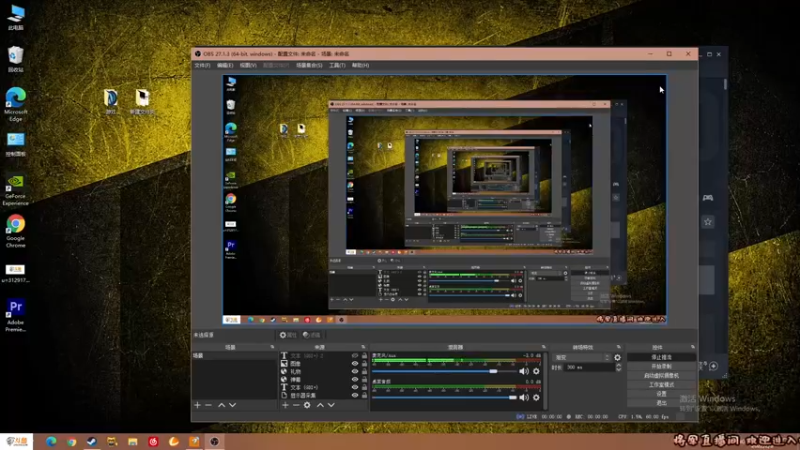This screenshot has width=800, height=450.
Task: Open 设置 settings in Controls panel
Action: click(x=661, y=394)
